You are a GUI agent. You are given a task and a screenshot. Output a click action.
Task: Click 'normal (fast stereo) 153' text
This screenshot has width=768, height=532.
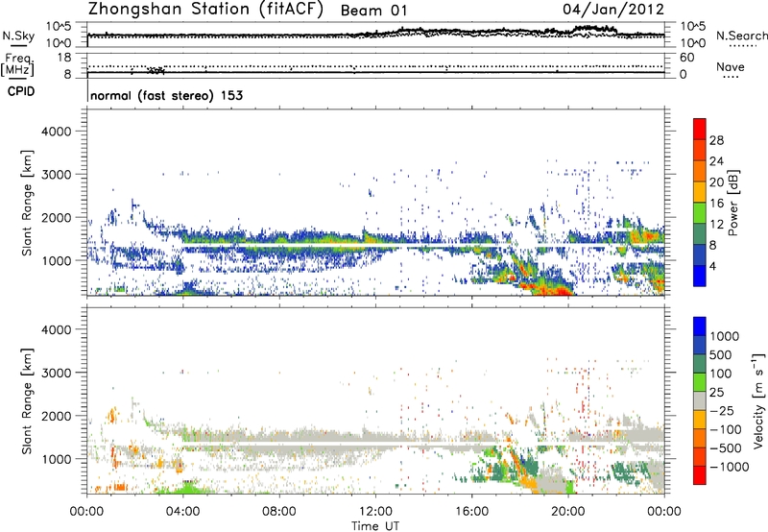(x=166, y=95)
